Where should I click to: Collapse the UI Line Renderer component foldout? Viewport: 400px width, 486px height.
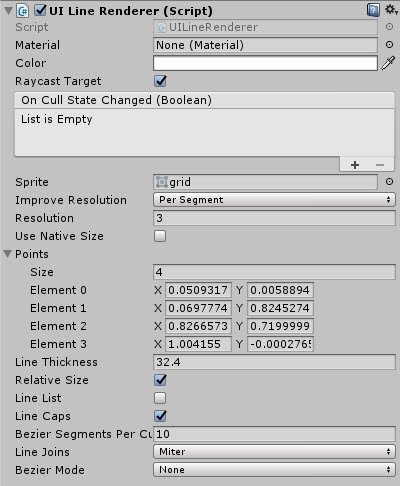coord(8,11)
